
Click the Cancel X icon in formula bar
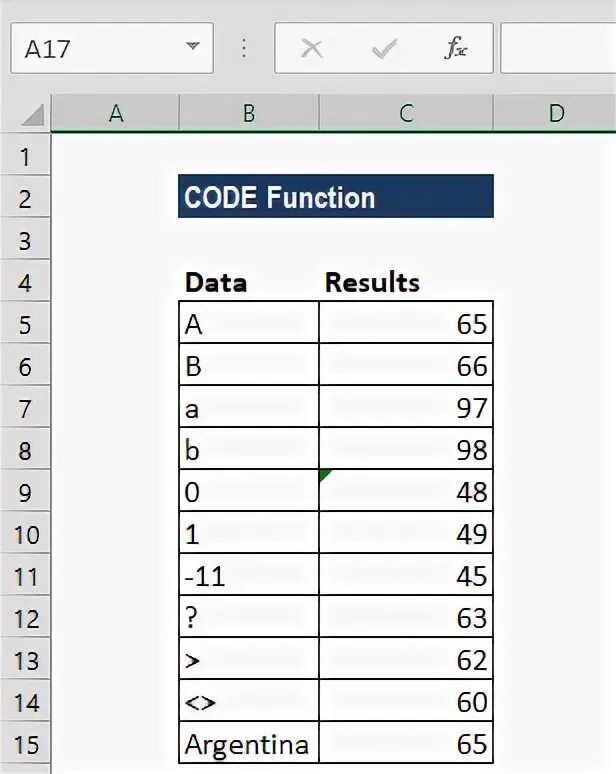click(312, 49)
